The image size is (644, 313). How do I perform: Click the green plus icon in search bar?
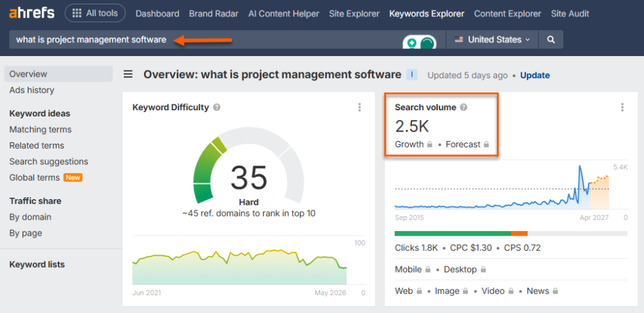point(412,42)
